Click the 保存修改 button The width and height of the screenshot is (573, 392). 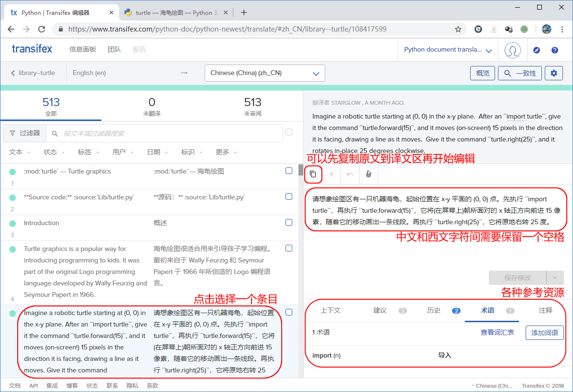click(x=518, y=278)
